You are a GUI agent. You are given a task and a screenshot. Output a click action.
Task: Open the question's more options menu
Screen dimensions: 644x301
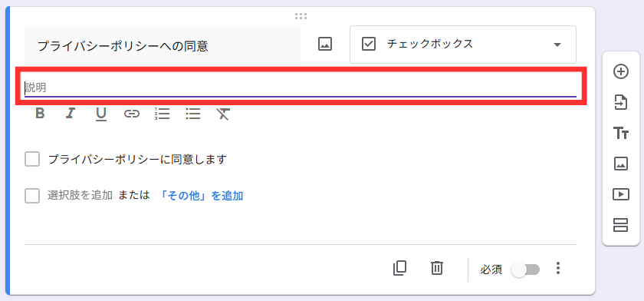(558, 268)
